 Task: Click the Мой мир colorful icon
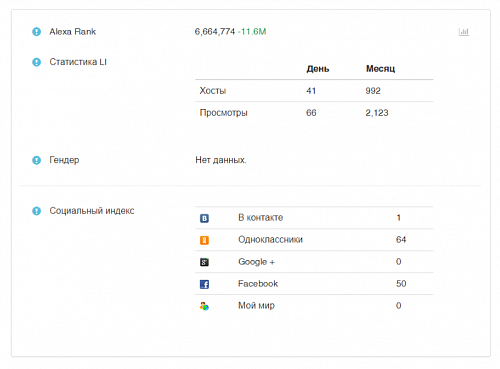coord(204,306)
